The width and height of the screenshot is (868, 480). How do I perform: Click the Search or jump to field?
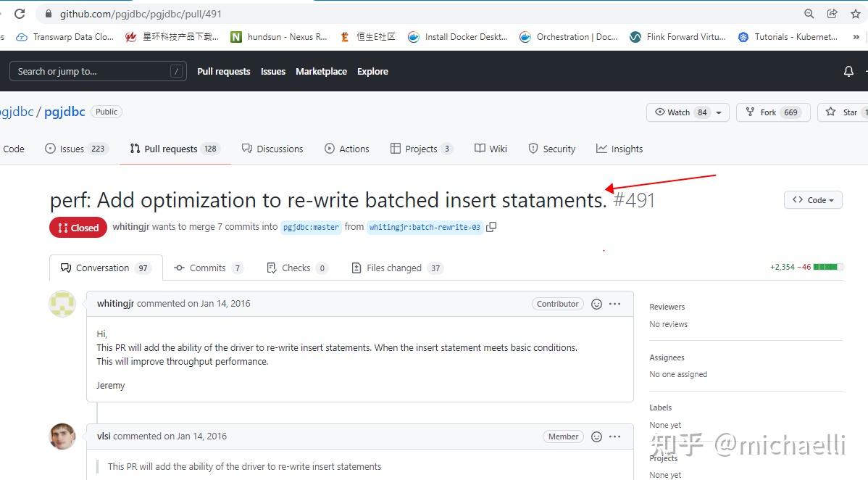point(98,70)
